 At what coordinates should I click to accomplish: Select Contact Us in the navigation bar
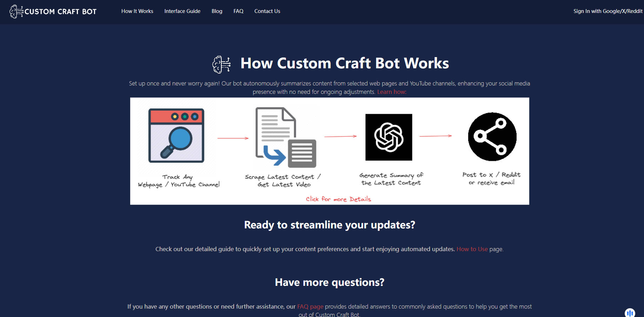point(267,11)
